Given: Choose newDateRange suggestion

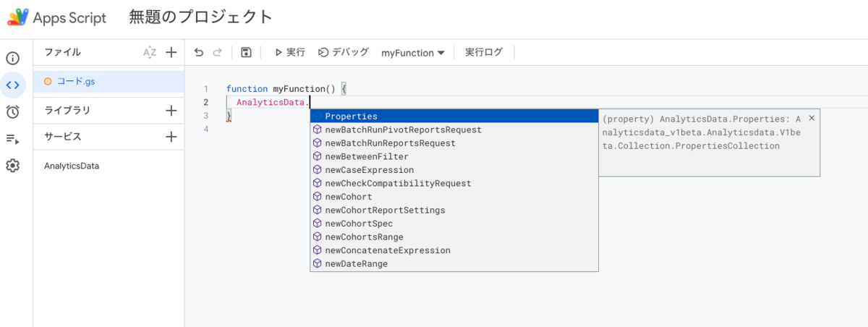Looking at the screenshot, I should click(x=454, y=263).
